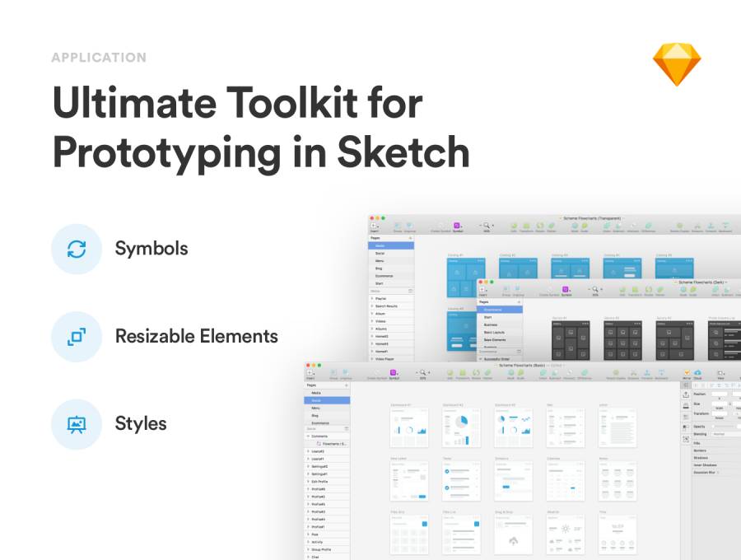Add a new page in the Basic window
The image size is (741, 560).
coord(346,385)
